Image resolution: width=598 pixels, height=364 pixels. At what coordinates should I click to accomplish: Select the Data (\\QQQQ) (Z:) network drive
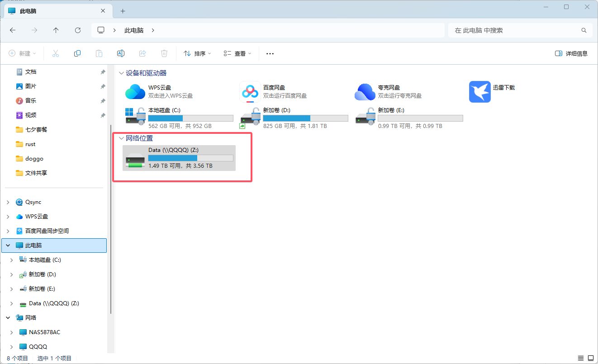click(x=179, y=158)
